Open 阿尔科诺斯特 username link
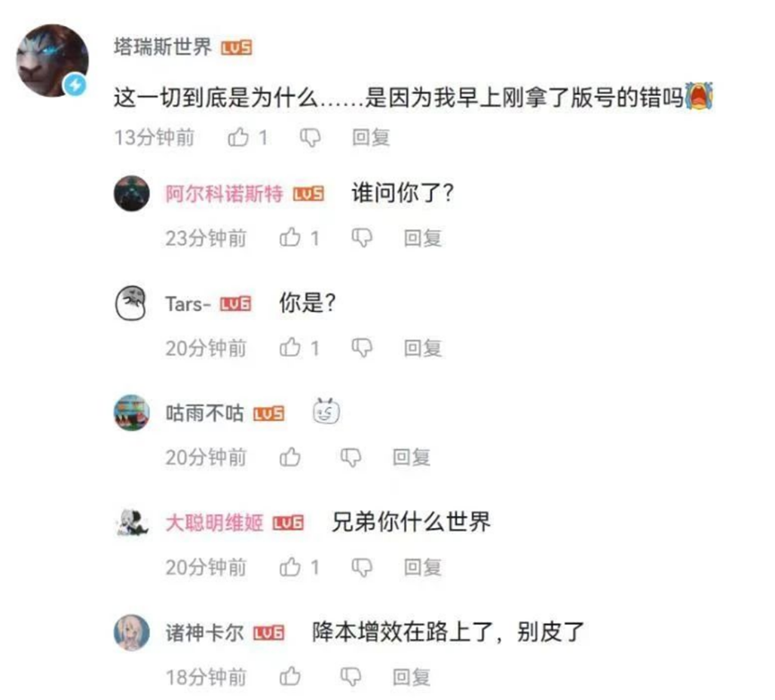This screenshot has width=775, height=700. point(224,194)
